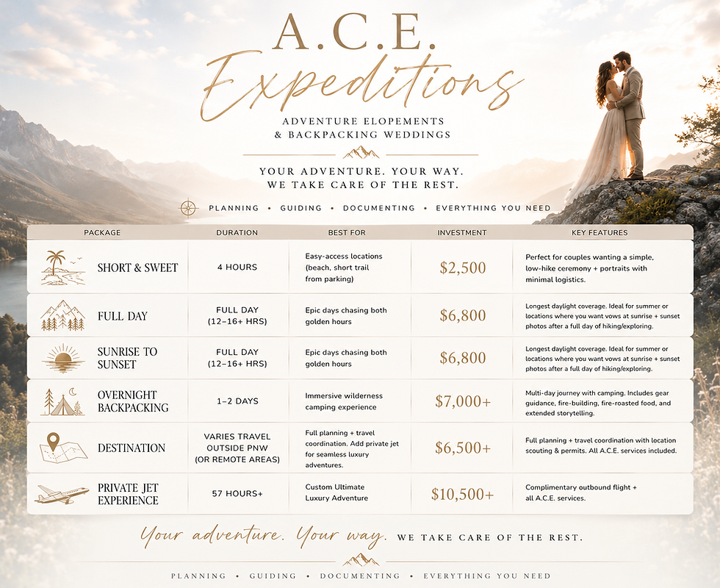The height and width of the screenshot is (588, 720).
Task: Select the Investment column header
Action: 461,232
